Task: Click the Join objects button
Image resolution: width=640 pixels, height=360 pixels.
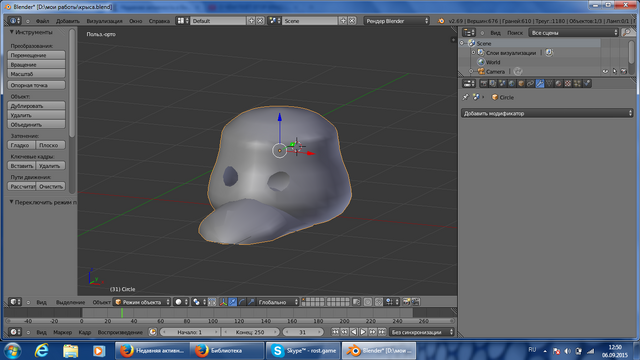Action: point(36,124)
